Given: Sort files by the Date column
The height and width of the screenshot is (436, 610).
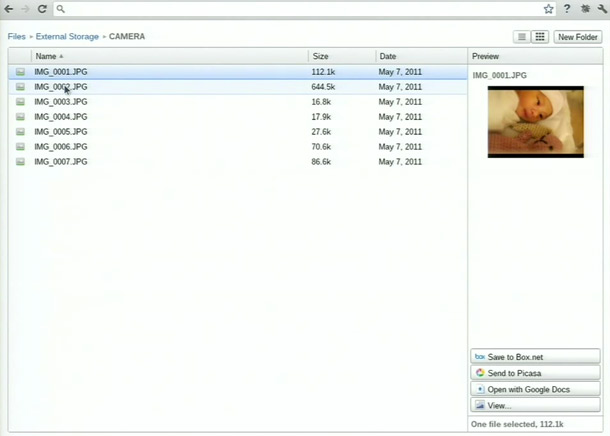Looking at the screenshot, I should (388, 57).
